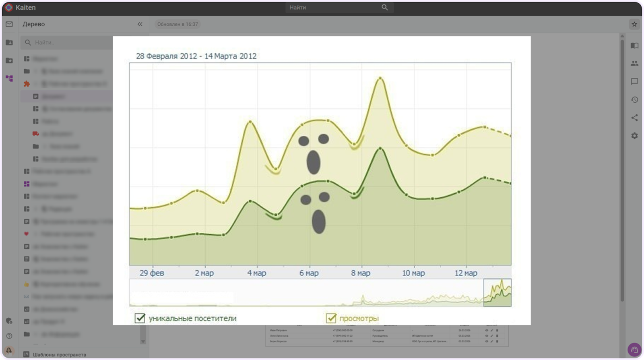Open Шаблоны пространств at sidebar bottom

pos(59,354)
